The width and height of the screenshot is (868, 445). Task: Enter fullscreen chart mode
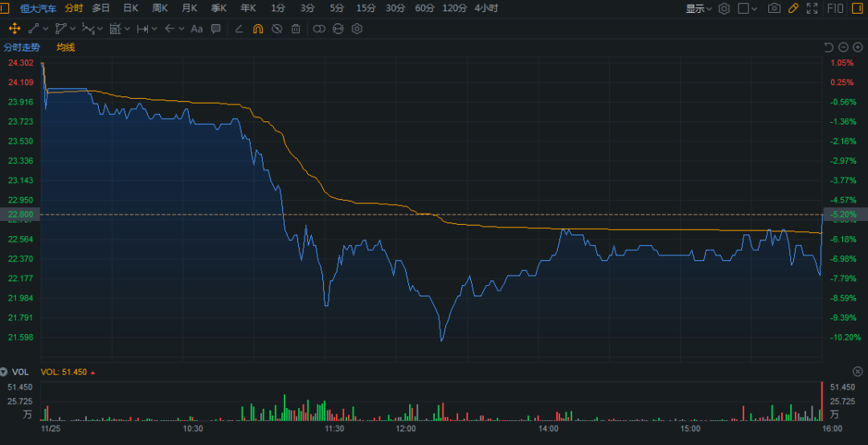pos(813,8)
